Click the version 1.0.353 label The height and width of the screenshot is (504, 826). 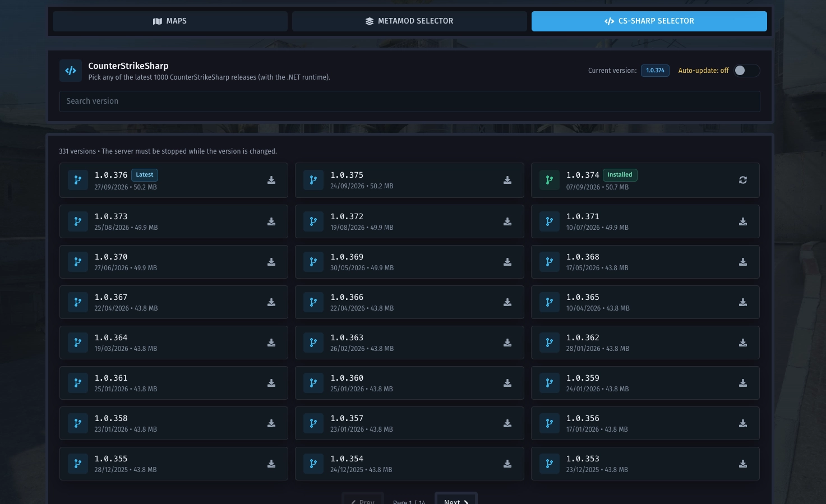[x=583, y=459]
